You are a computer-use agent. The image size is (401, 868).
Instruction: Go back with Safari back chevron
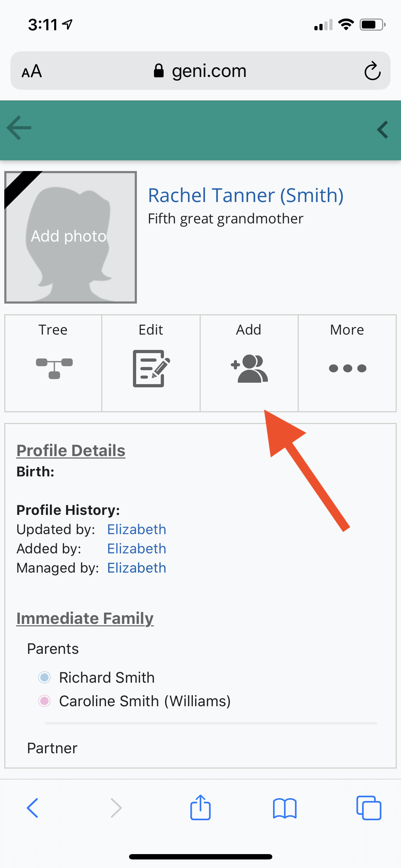point(32,808)
